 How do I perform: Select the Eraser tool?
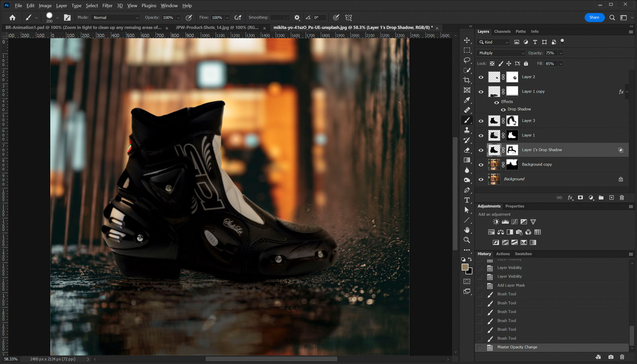[x=467, y=150]
